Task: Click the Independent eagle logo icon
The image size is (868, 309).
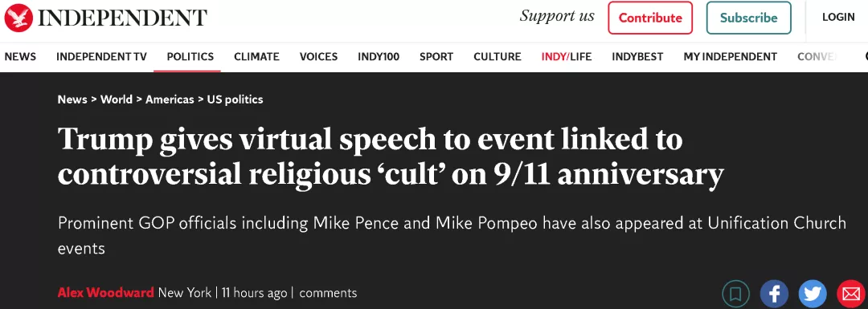Action: point(18,18)
